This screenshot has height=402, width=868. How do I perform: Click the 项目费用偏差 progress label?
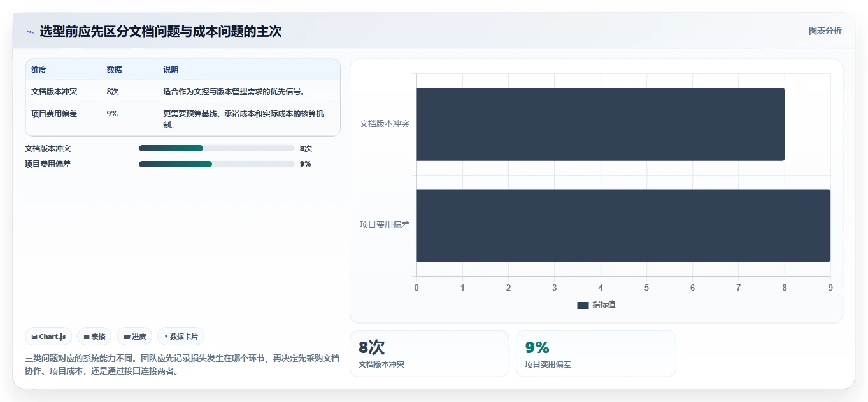[x=48, y=164]
